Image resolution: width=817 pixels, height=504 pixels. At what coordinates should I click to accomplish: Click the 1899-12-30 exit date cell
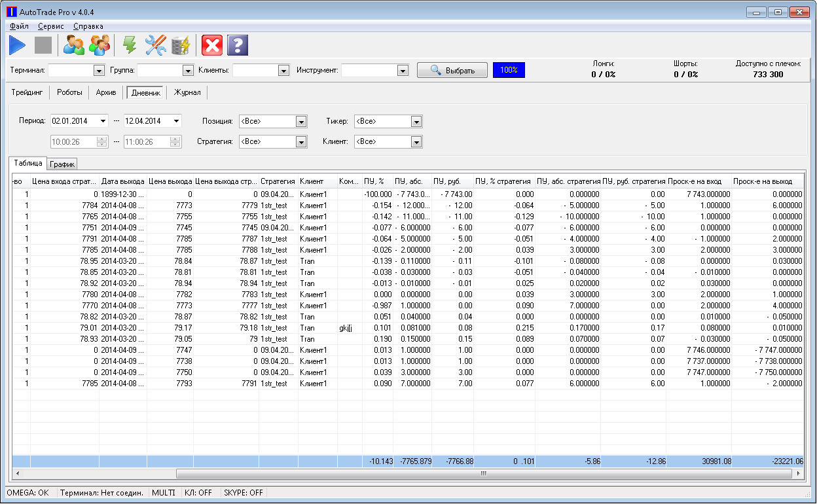[123, 194]
